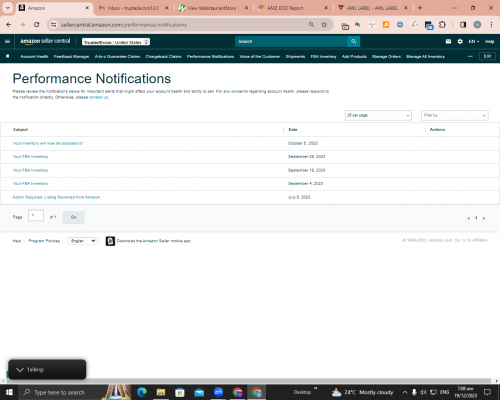The height and width of the screenshot is (400, 500).
Task: Click the Seller Central search field
Action: [x=291, y=41]
